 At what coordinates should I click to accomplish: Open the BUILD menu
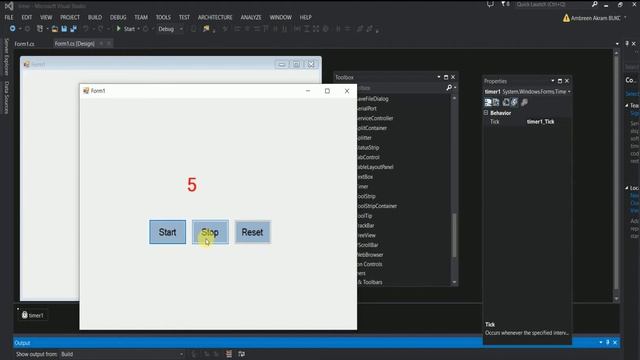click(x=95, y=17)
